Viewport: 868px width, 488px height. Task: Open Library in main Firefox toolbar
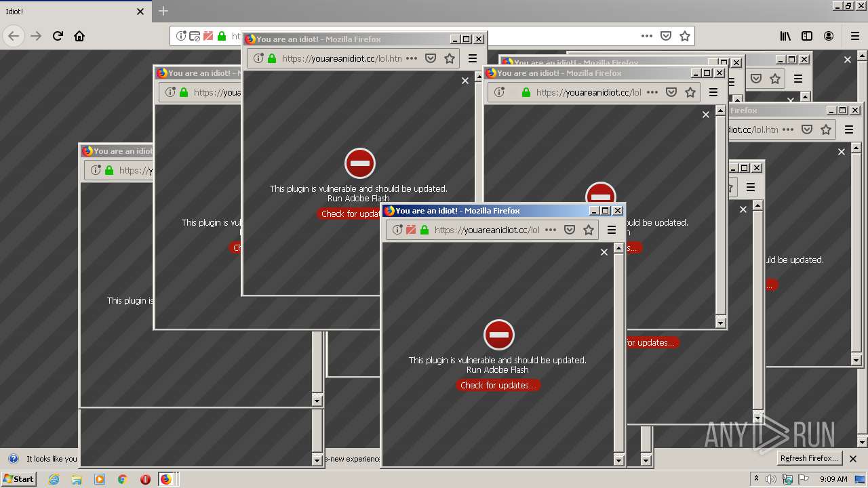coord(785,36)
